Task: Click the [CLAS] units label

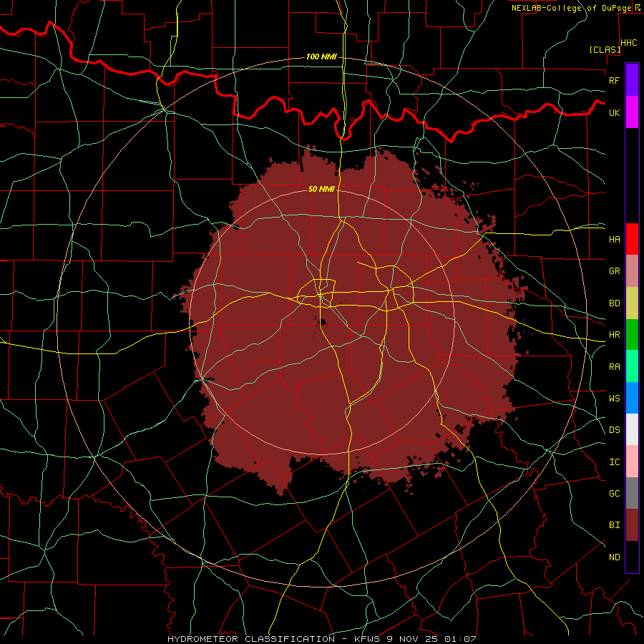Action: tap(605, 49)
